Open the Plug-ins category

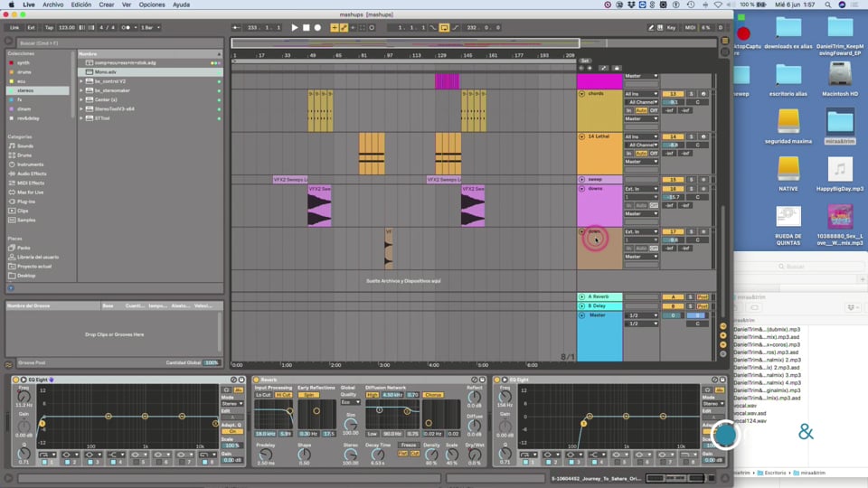(25, 202)
